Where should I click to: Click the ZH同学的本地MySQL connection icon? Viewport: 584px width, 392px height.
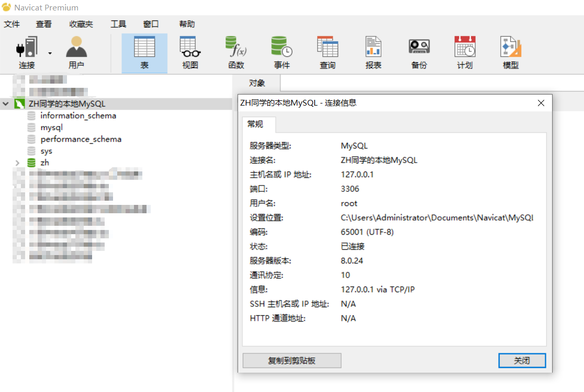(x=19, y=104)
